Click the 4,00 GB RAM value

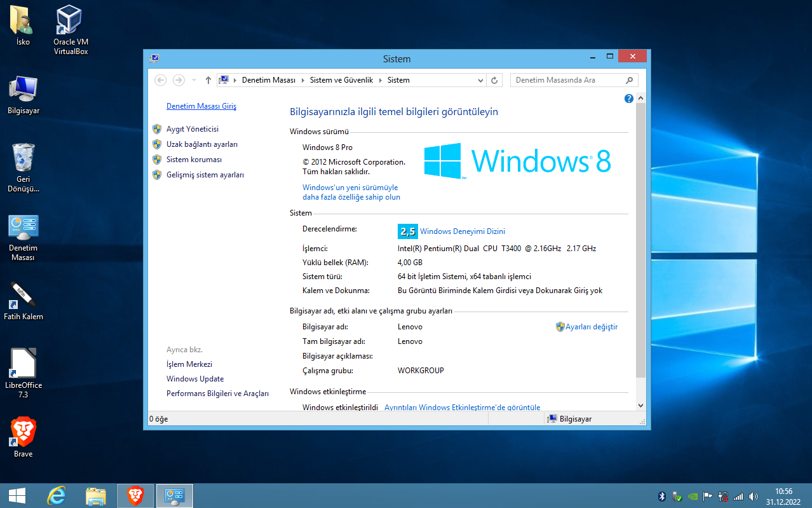point(410,263)
